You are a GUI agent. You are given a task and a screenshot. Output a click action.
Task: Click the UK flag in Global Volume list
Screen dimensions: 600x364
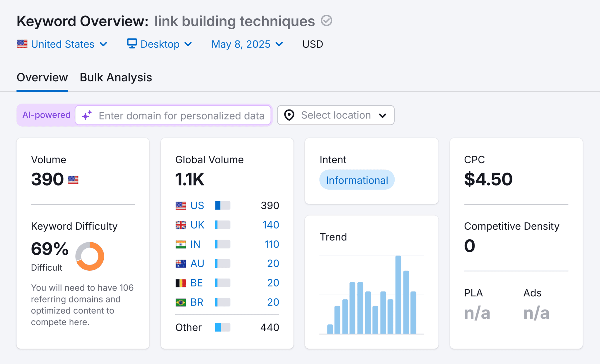(x=181, y=225)
